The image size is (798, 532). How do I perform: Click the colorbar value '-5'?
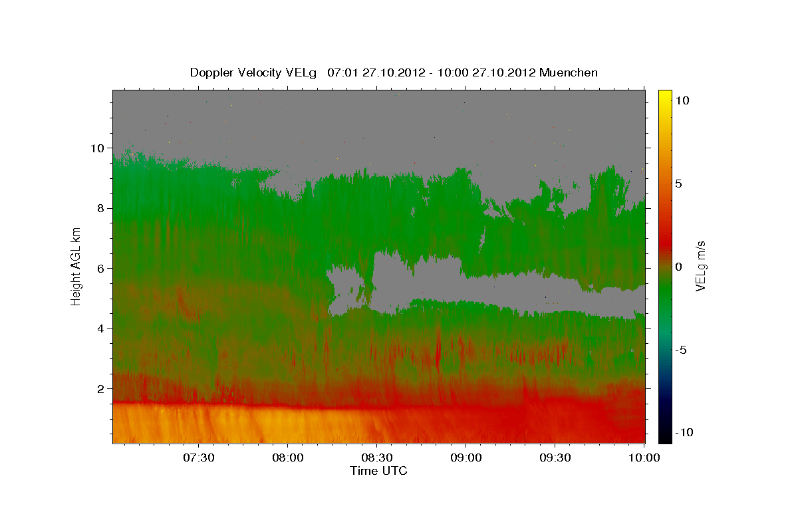683,350
